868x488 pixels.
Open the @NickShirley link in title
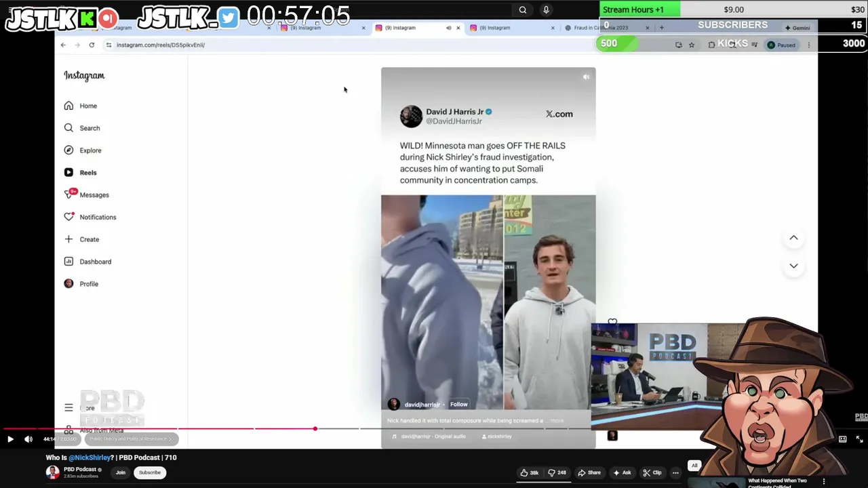[x=90, y=457]
